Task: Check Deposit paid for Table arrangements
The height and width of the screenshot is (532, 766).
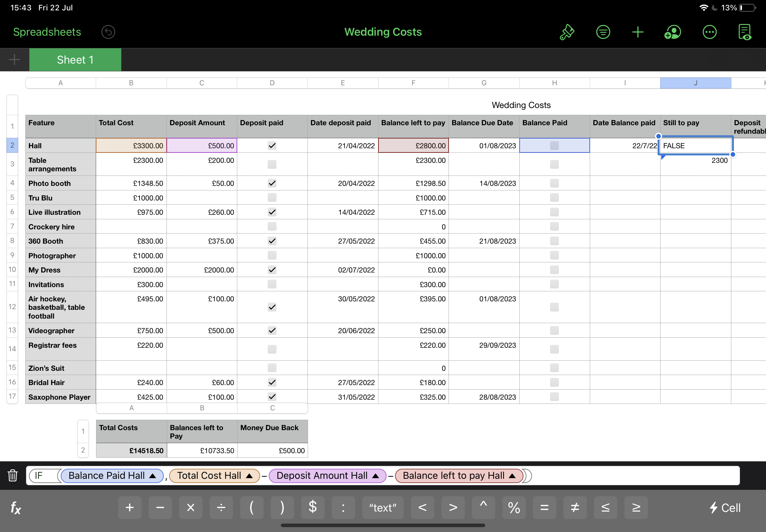Action: pos(272,164)
